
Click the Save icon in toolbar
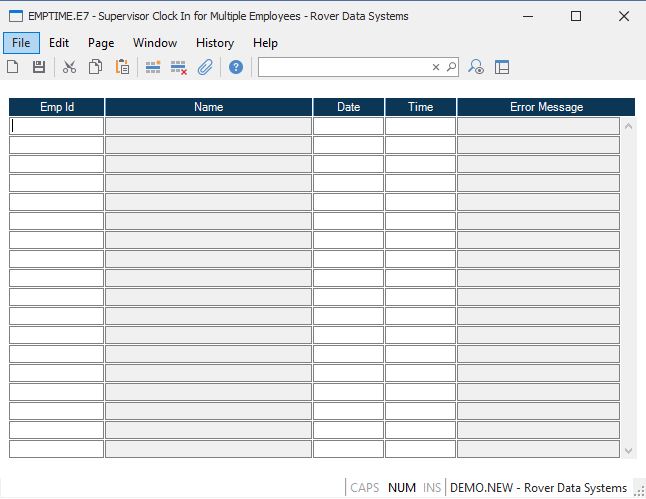[39, 67]
